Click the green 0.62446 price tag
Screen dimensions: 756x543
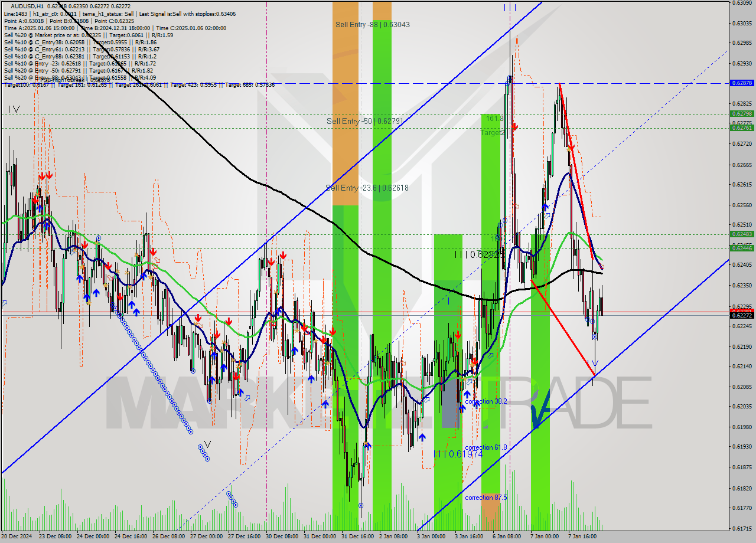[742, 248]
